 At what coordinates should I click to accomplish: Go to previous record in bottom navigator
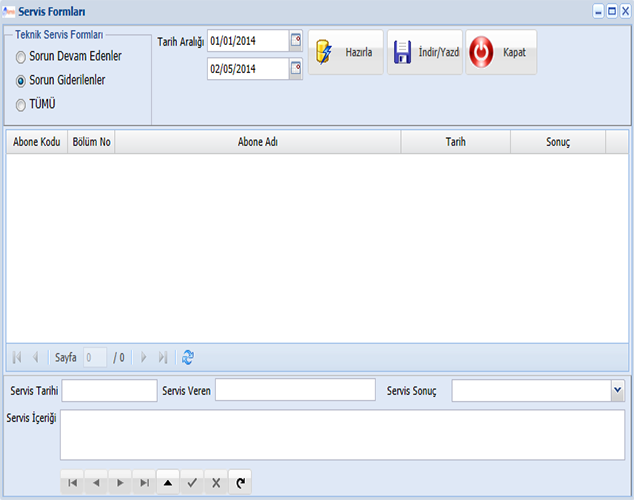(96, 482)
